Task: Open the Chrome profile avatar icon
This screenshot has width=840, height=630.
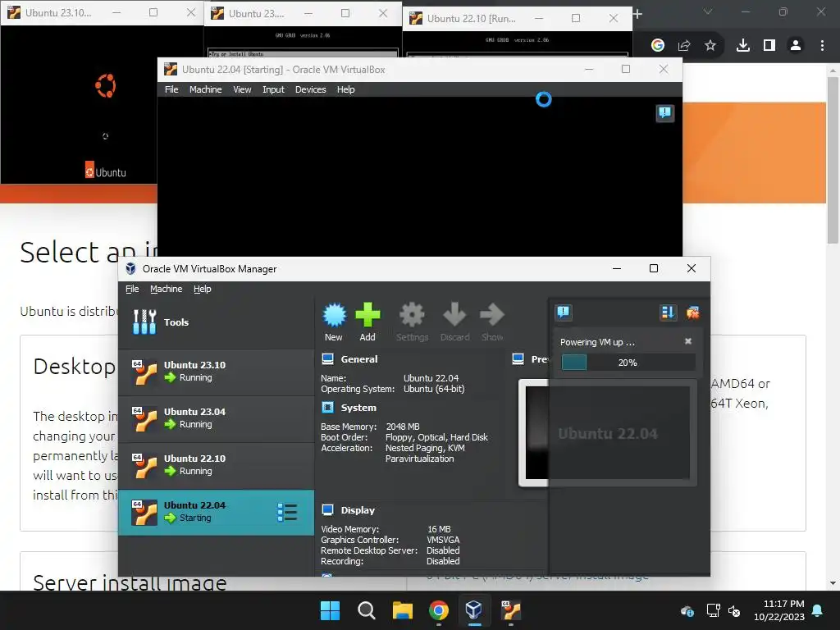Action: click(796, 46)
